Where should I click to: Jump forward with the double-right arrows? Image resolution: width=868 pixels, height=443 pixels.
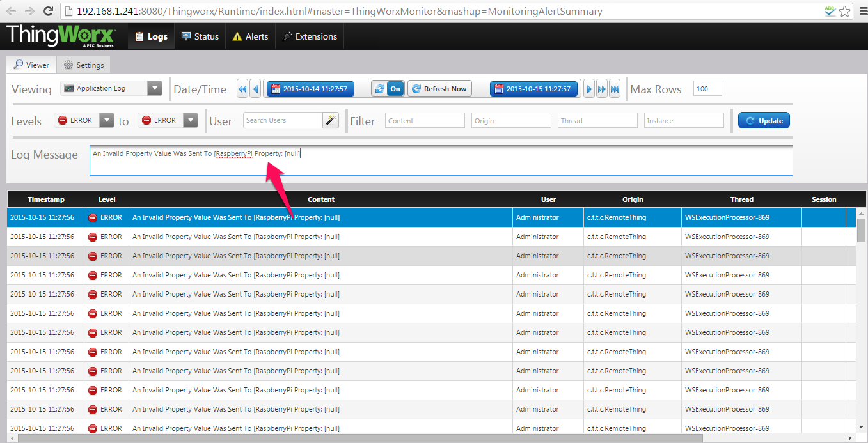[602, 89]
